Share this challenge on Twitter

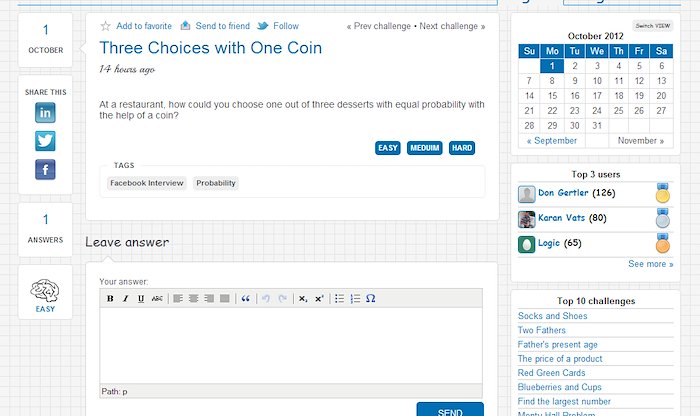[45, 141]
